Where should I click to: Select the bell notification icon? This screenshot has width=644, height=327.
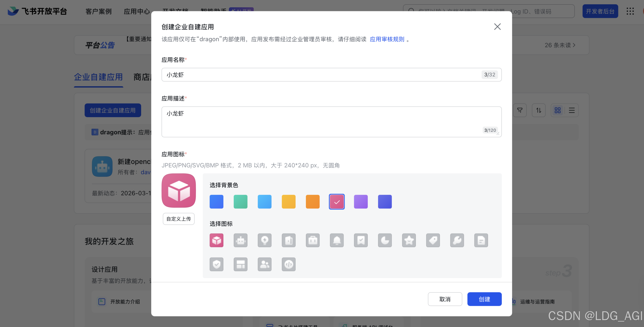[x=337, y=240]
